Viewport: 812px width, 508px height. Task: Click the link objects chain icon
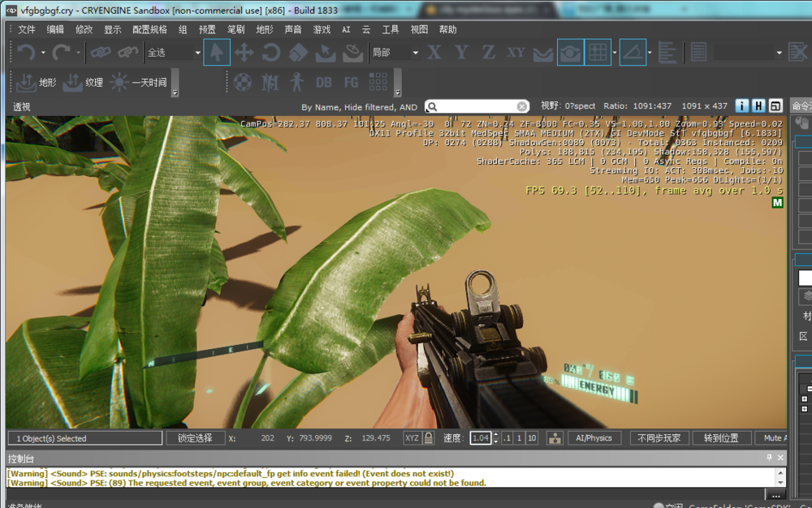click(x=101, y=53)
